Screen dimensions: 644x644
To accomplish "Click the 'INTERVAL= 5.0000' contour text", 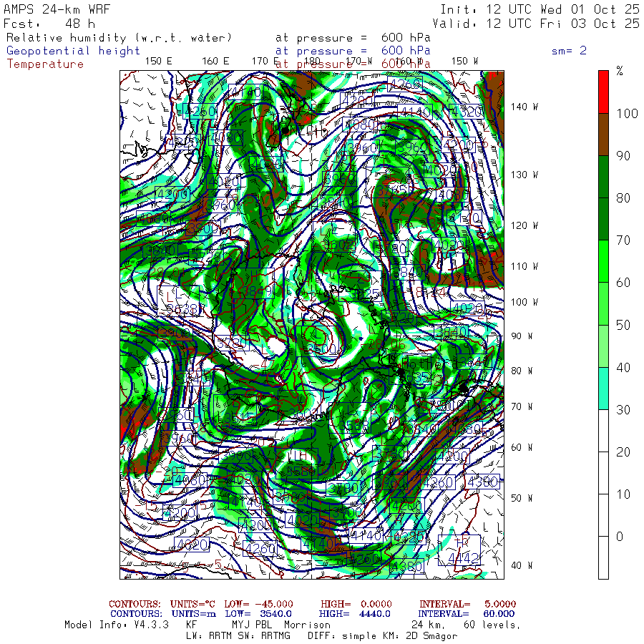I will tap(468, 604).
